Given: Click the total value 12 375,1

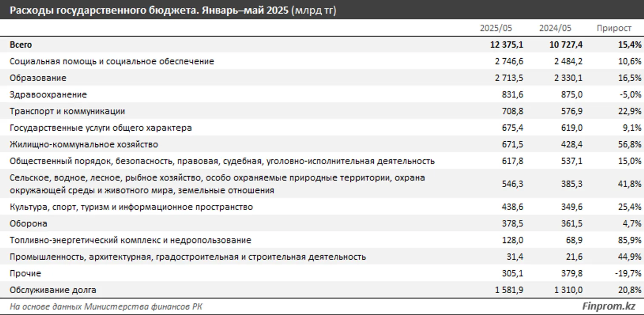Looking at the screenshot, I should (x=506, y=45).
